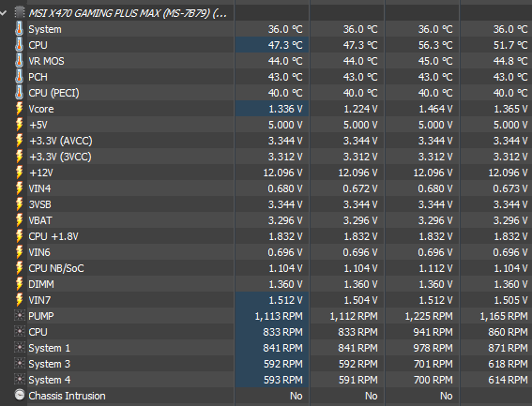Click the highlighted 47.3 °C CPU current value
This screenshot has width=532, height=406.
pyautogui.click(x=285, y=45)
